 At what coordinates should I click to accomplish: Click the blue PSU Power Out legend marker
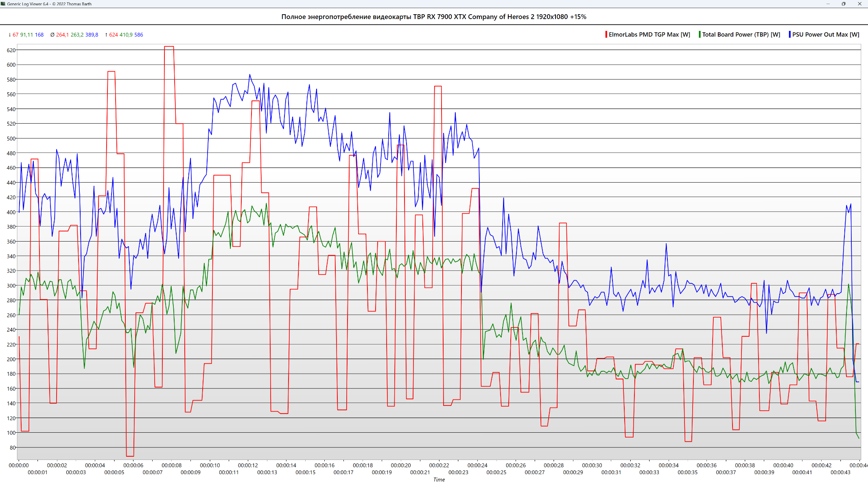pyautogui.click(x=789, y=35)
